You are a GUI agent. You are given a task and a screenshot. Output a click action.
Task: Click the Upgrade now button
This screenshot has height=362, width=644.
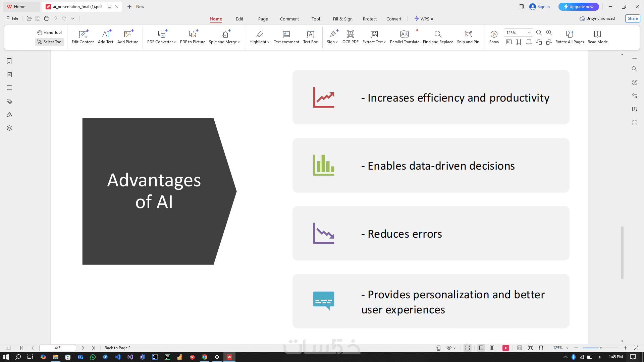[579, 7]
